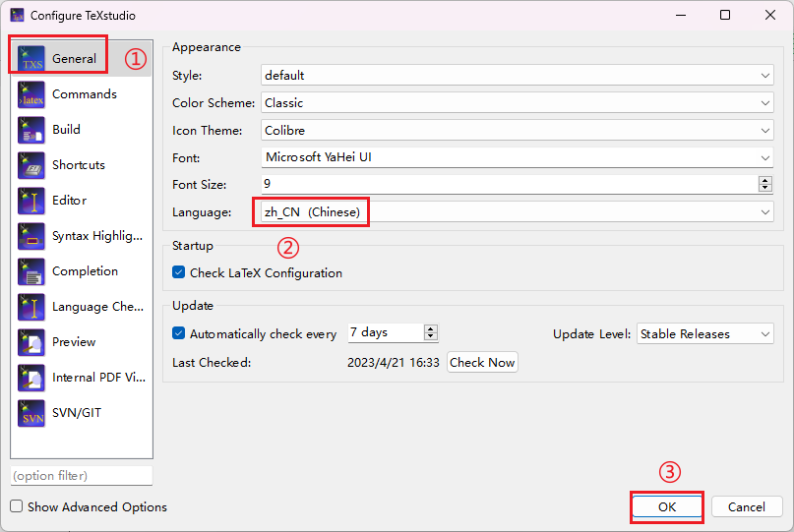Click the OK button

pos(667,506)
